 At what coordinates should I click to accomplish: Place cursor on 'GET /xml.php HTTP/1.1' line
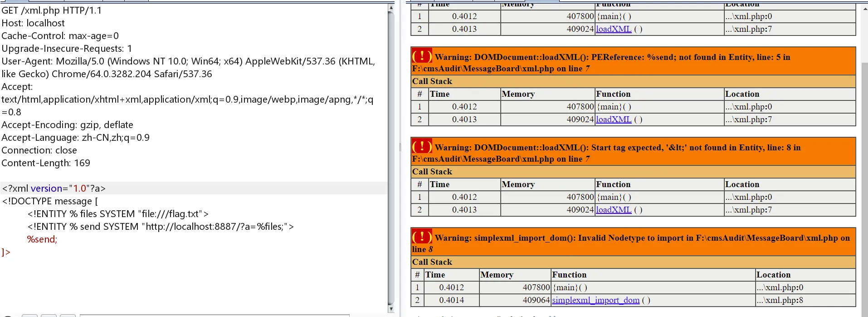52,10
